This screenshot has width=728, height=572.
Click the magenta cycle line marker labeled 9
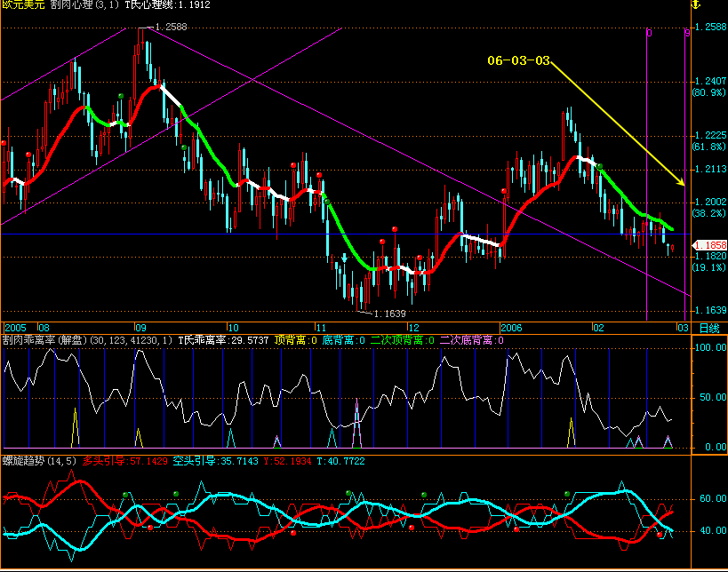(688, 33)
